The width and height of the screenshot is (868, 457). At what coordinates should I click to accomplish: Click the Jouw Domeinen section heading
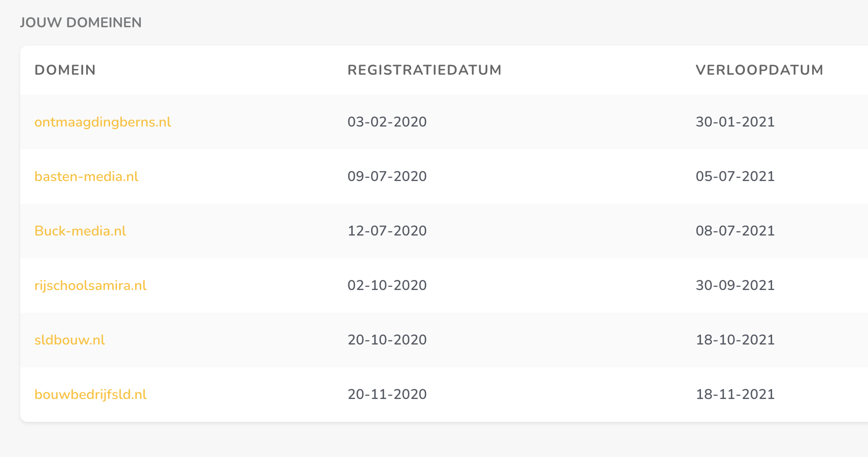click(x=80, y=23)
